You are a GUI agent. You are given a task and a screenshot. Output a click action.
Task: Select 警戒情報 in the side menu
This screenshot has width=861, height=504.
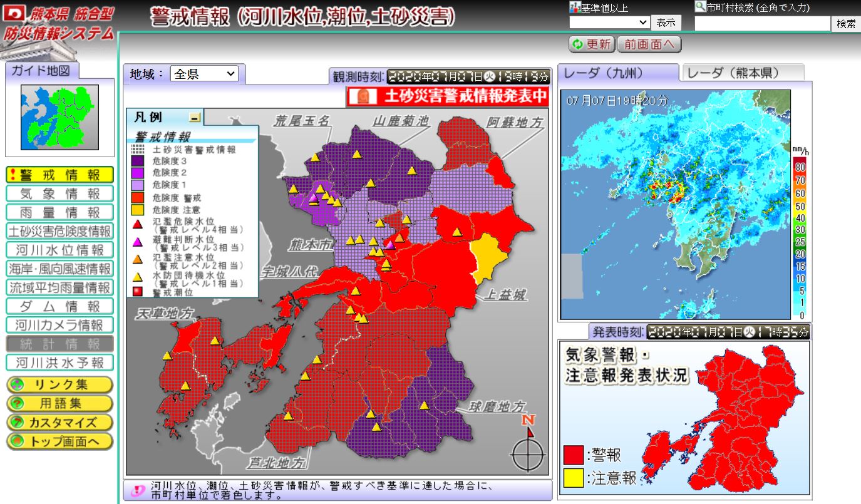pyautogui.click(x=59, y=175)
